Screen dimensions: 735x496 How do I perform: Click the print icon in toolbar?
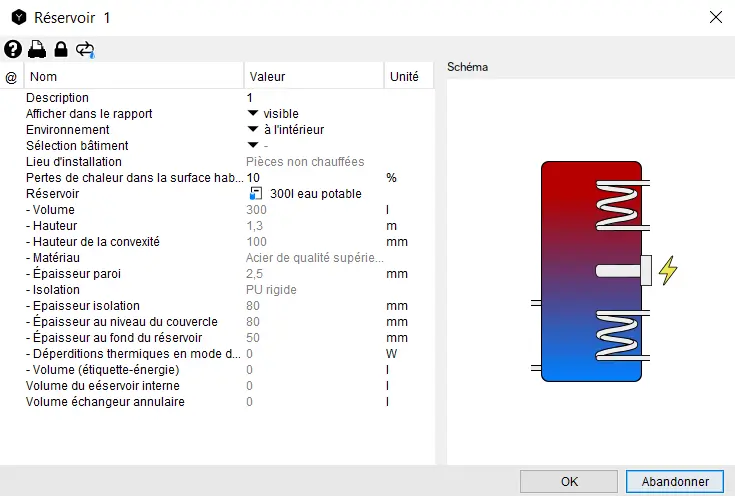(37, 49)
